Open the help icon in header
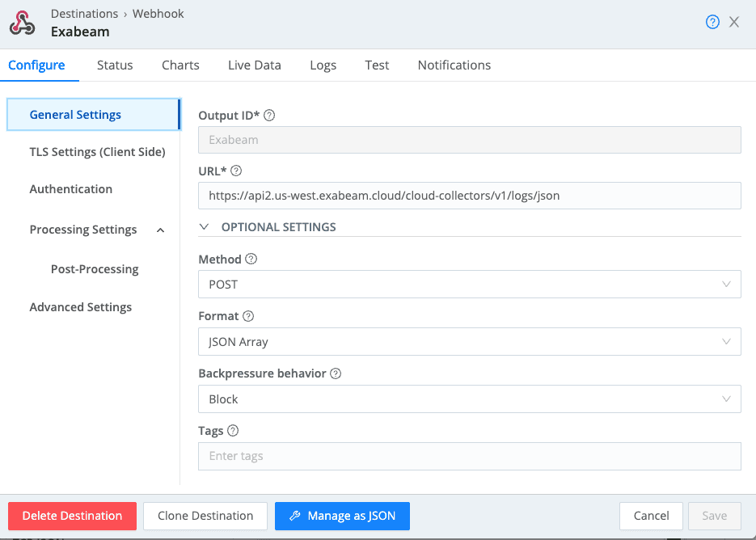The width and height of the screenshot is (756, 540). click(x=712, y=23)
